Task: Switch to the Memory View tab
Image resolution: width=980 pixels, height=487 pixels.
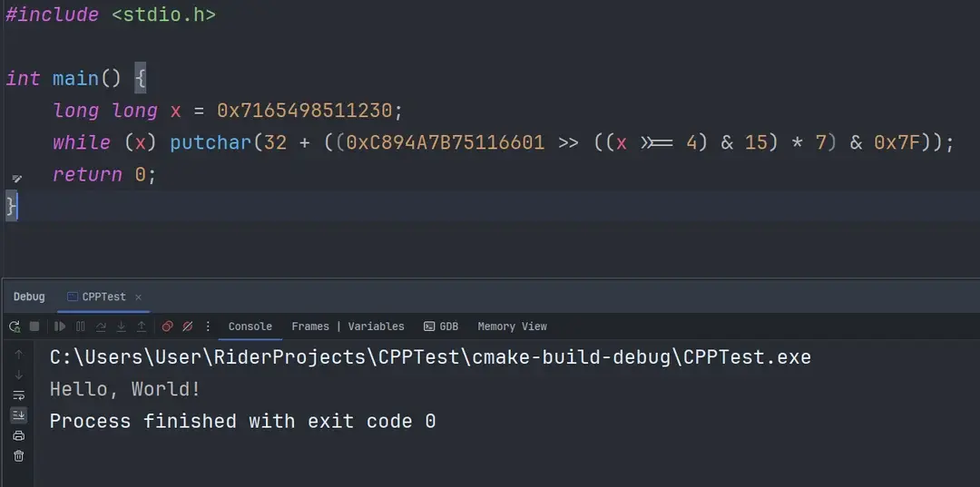Action: point(512,326)
